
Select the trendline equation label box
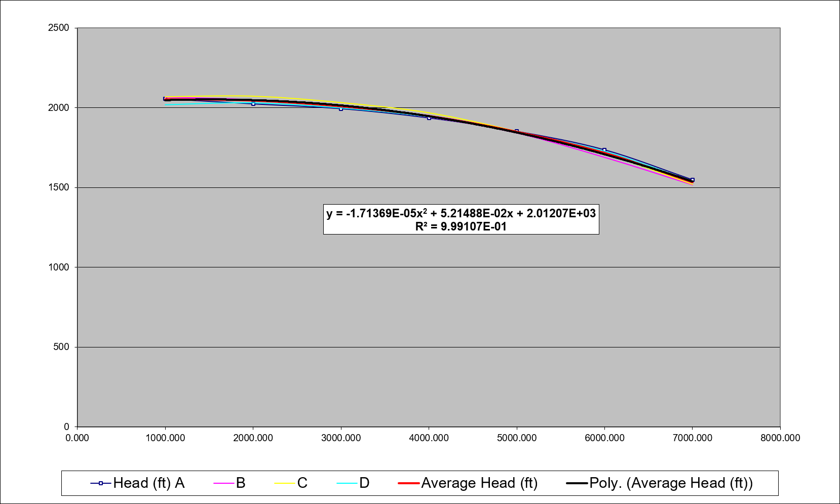point(461,219)
